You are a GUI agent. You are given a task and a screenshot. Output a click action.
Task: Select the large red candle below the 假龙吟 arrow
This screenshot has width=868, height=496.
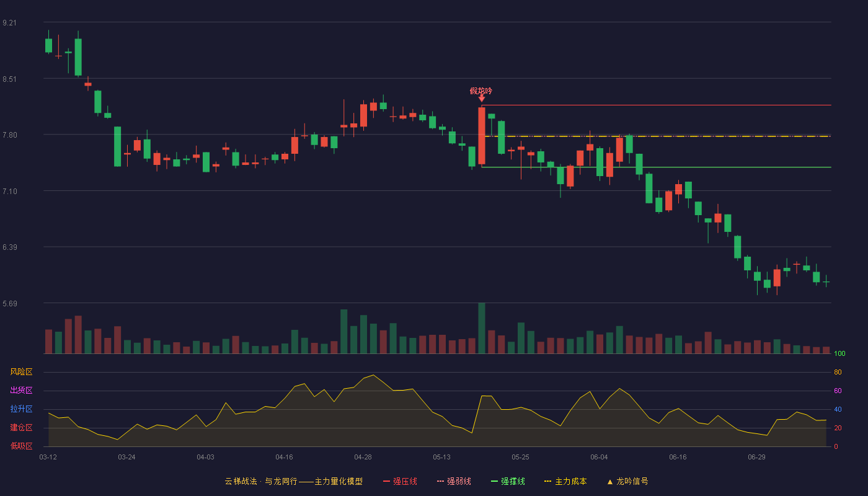(482, 136)
